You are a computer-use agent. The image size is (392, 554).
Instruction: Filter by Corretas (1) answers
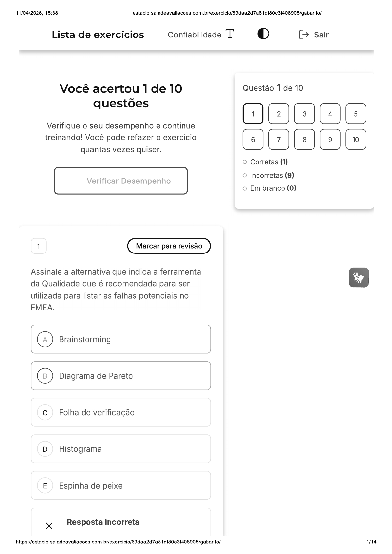pos(268,162)
